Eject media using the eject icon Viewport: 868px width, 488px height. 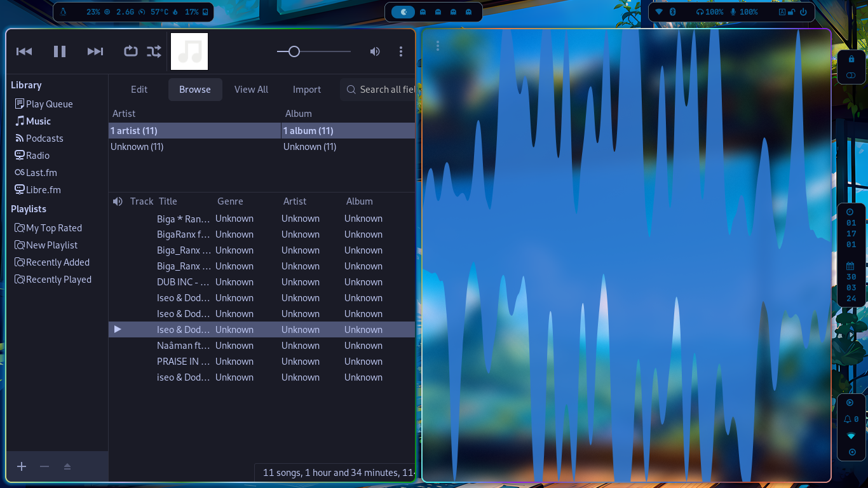point(67,466)
